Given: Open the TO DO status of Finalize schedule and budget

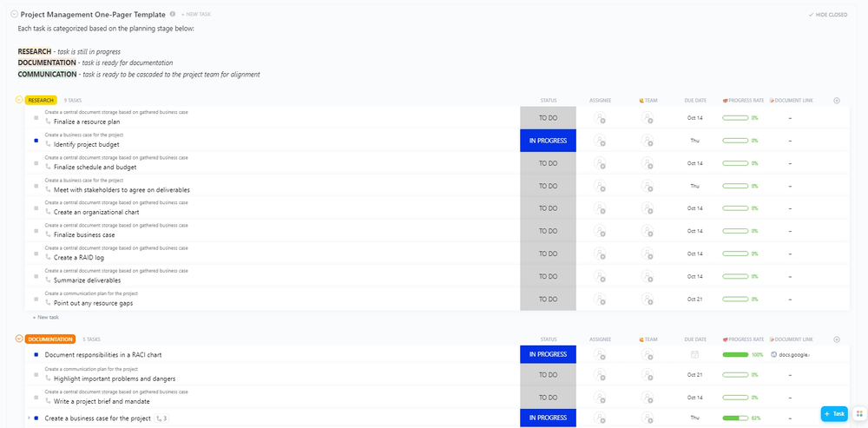Looking at the screenshot, I should coord(548,163).
